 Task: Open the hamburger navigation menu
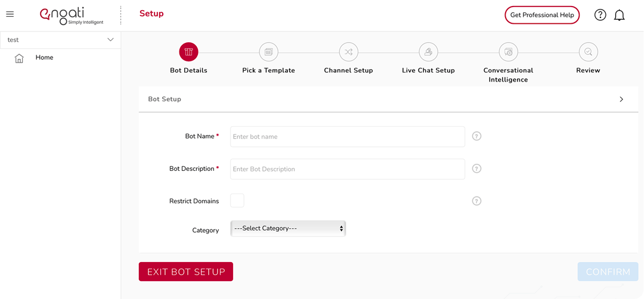[10, 14]
